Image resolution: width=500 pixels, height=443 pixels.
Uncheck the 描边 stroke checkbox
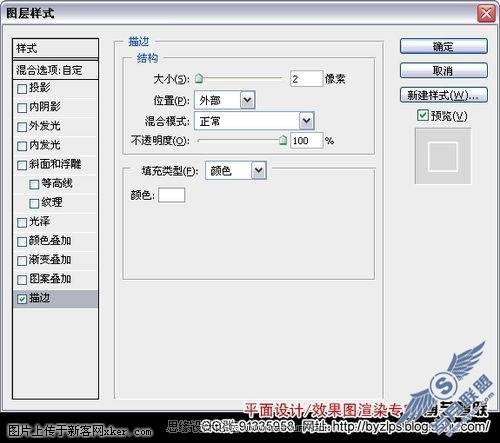pos(22,299)
